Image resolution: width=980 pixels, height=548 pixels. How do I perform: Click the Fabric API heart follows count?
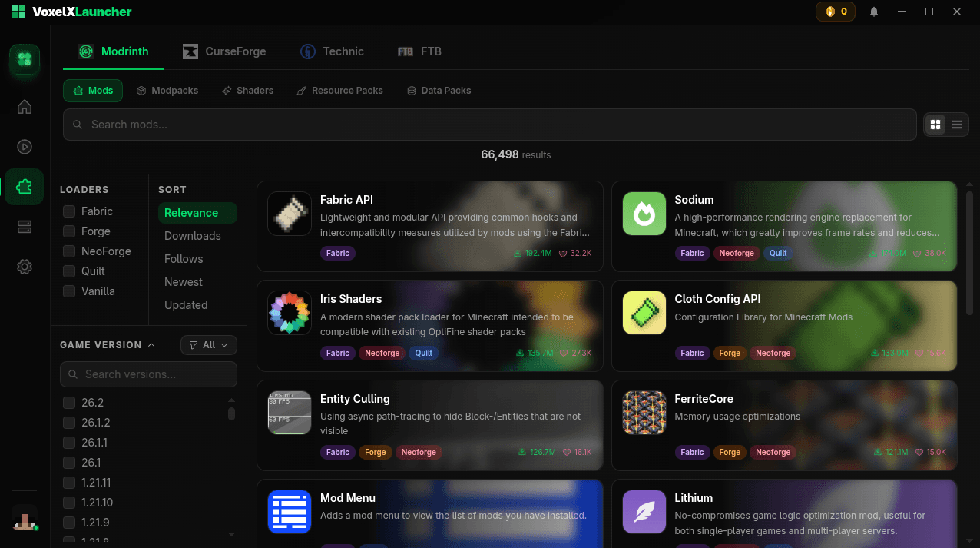click(x=575, y=253)
